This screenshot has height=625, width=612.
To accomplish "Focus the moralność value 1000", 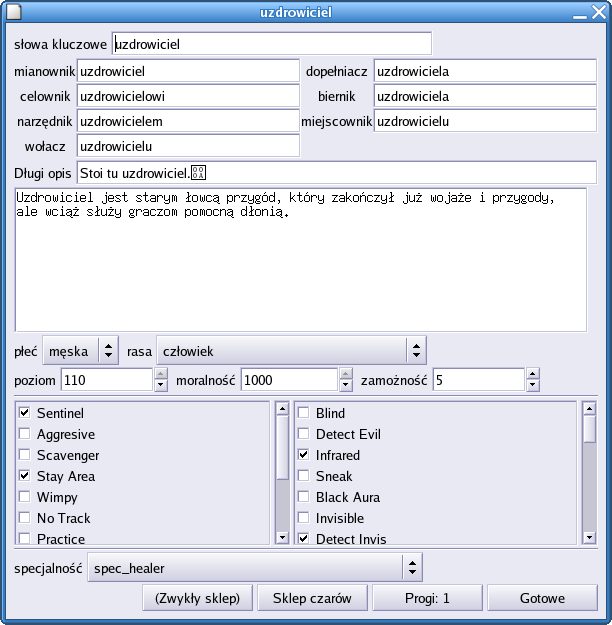I will [289, 380].
